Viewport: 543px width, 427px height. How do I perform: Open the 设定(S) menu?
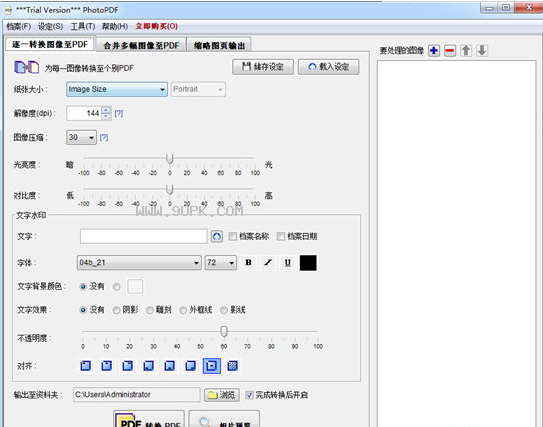(x=51, y=26)
